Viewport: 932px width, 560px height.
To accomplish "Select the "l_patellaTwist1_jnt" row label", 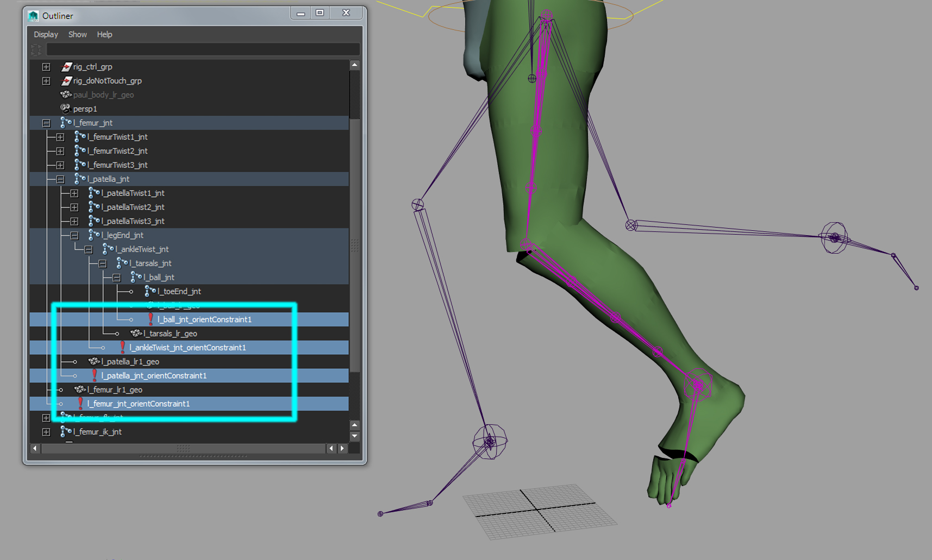I will [x=133, y=193].
